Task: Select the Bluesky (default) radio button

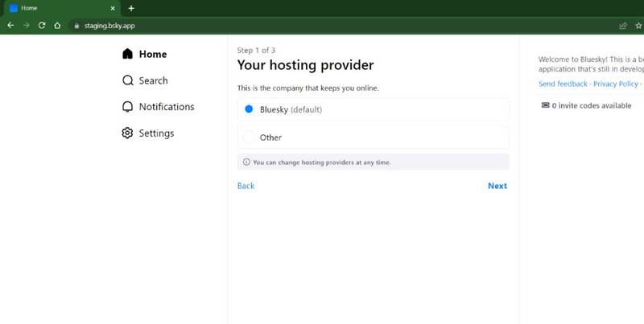Action: pyautogui.click(x=249, y=109)
